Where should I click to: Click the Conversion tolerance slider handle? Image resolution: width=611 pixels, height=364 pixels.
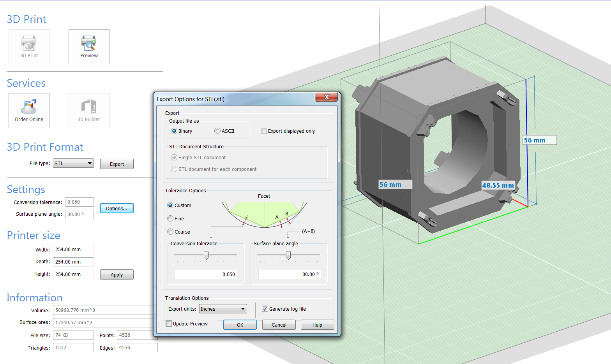point(206,255)
